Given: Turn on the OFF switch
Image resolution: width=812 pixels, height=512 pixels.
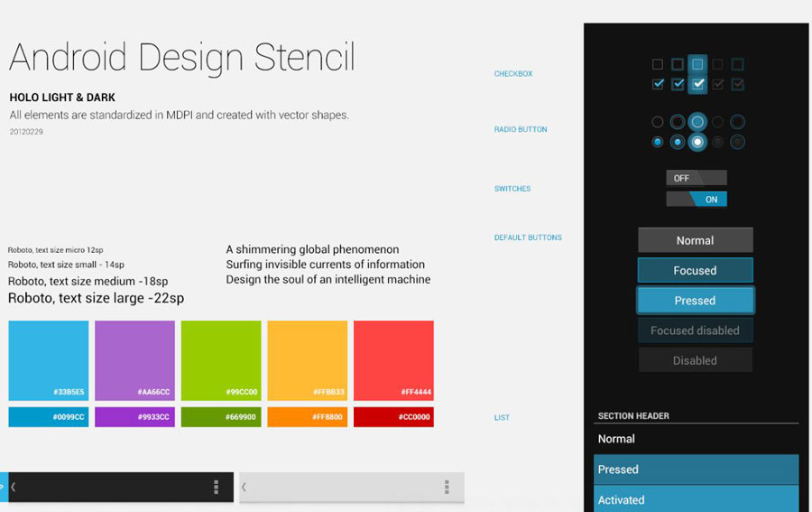Looking at the screenshot, I should pos(696,178).
